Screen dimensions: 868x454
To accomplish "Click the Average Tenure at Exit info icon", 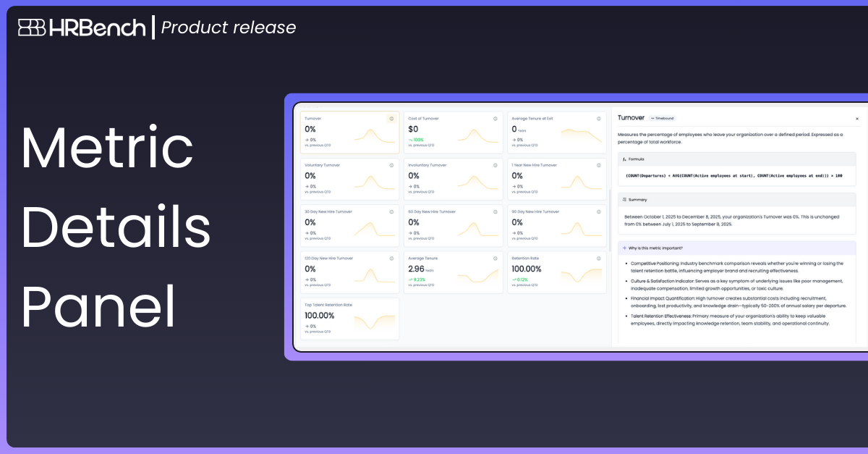I will (x=599, y=119).
